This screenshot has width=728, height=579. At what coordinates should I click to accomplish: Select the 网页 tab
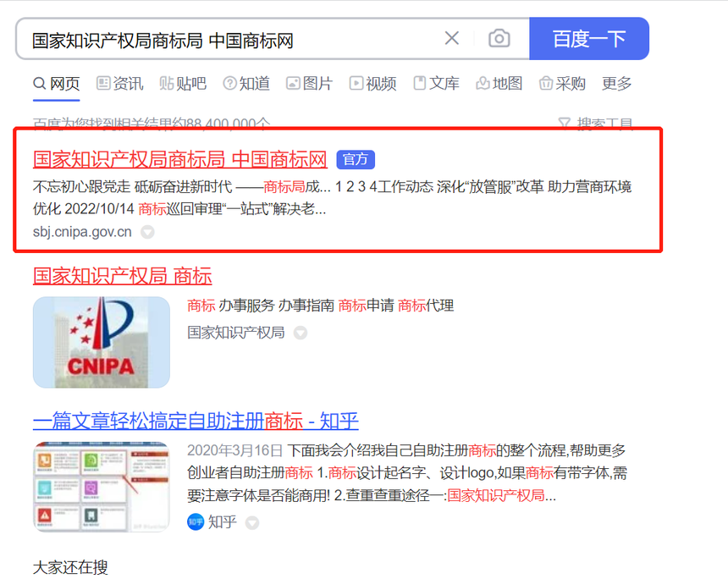tap(57, 84)
